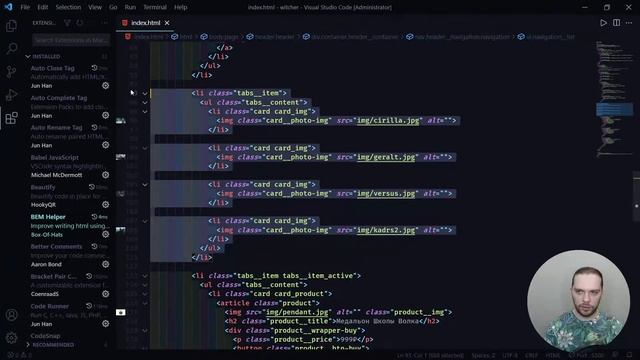
Task: Follow the img/versus.jpg link
Action: 386,193
